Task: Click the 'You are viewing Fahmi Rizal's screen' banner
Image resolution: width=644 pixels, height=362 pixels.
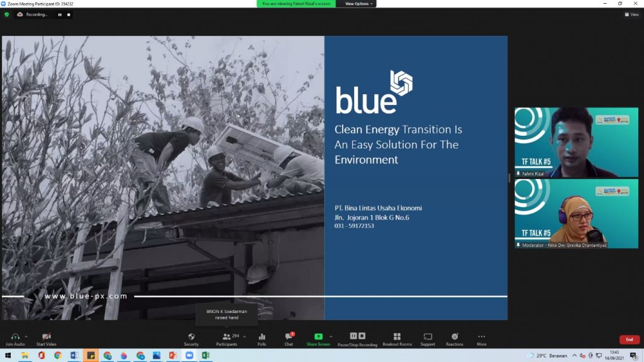Action: pos(296,4)
